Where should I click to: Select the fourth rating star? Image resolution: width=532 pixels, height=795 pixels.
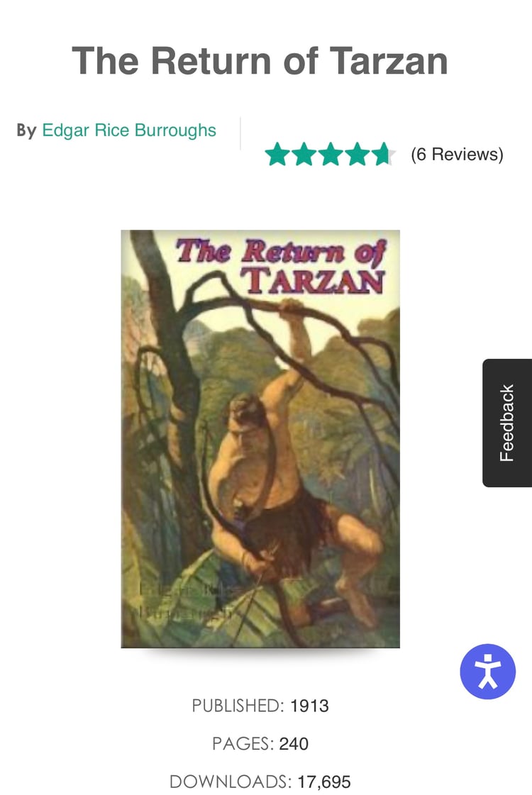pyautogui.click(x=357, y=154)
